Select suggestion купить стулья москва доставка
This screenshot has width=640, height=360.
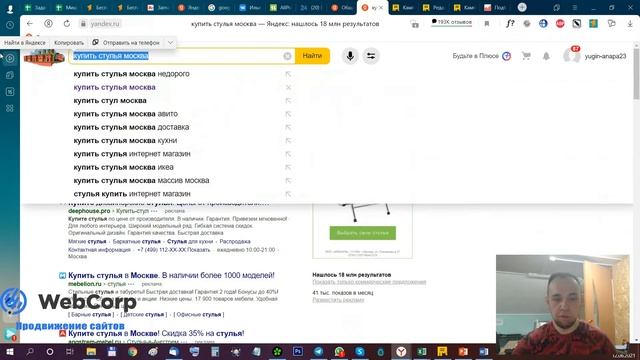click(x=131, y=127)
